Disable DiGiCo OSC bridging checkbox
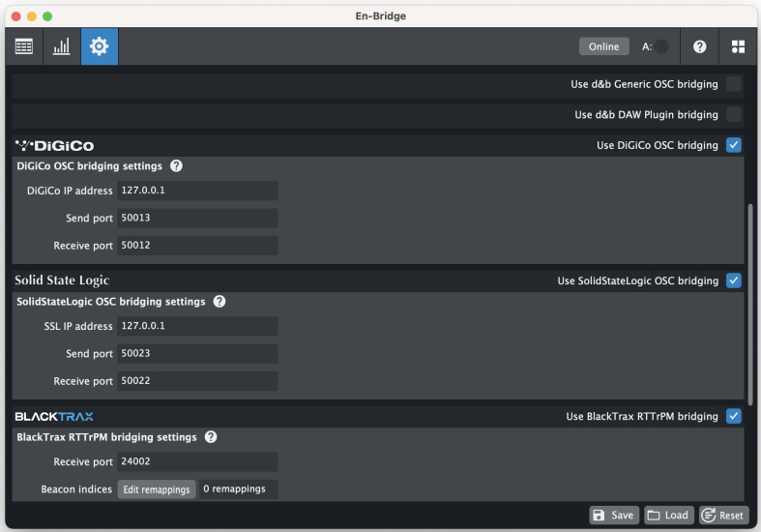 (x=734, y=145)
